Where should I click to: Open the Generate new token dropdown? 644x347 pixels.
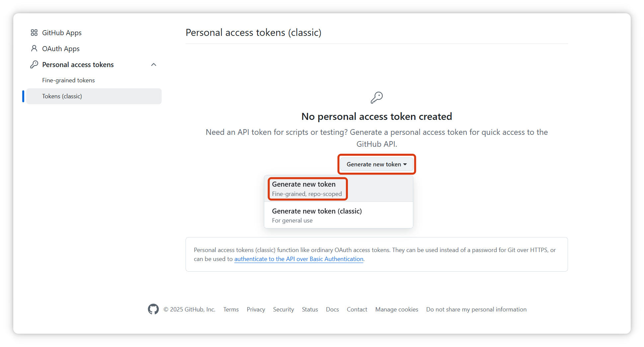tap(376, 164)
